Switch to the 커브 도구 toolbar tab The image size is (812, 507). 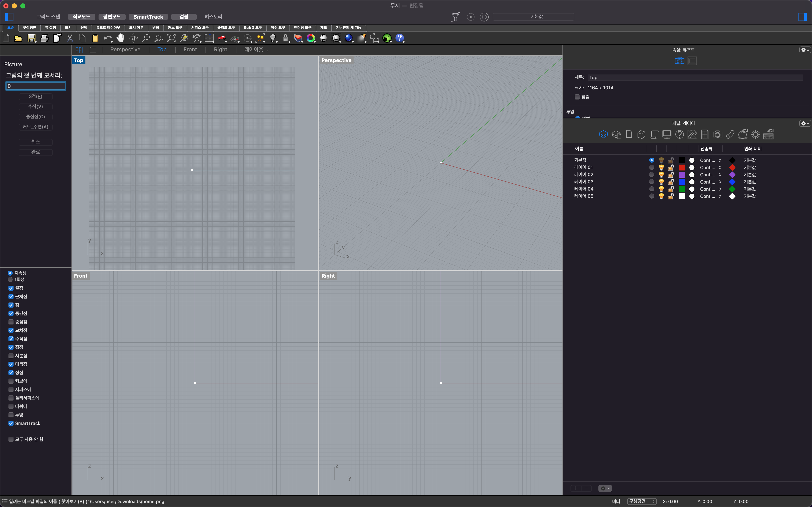coord(175,27)
